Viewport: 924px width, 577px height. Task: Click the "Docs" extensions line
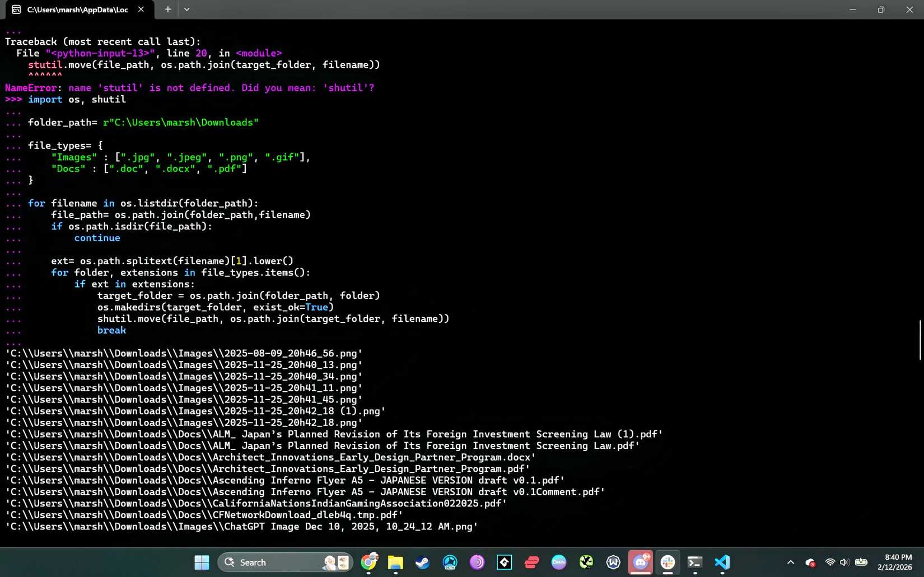pos(149,168)
